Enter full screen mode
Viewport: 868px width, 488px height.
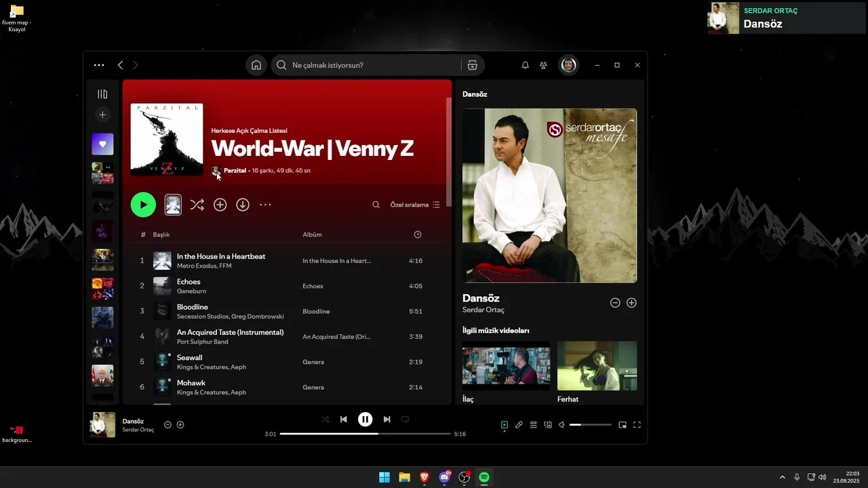[x=637, y=425]
